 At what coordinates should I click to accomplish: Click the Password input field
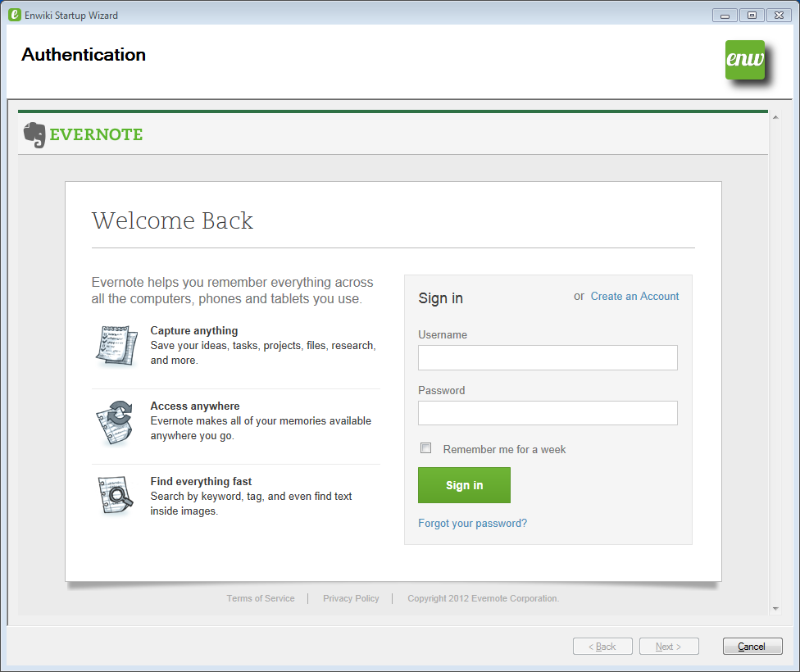[x=548, y=413]
